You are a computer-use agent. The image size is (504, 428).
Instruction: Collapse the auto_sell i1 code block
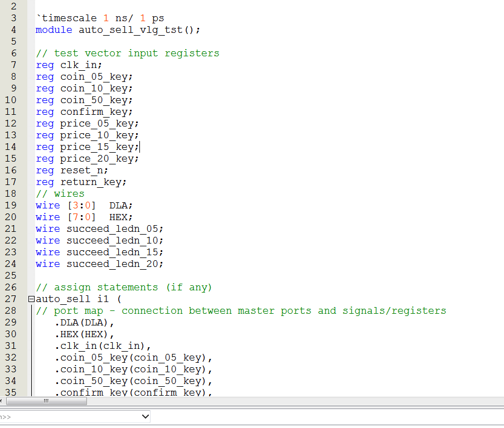tap(31, 299)
